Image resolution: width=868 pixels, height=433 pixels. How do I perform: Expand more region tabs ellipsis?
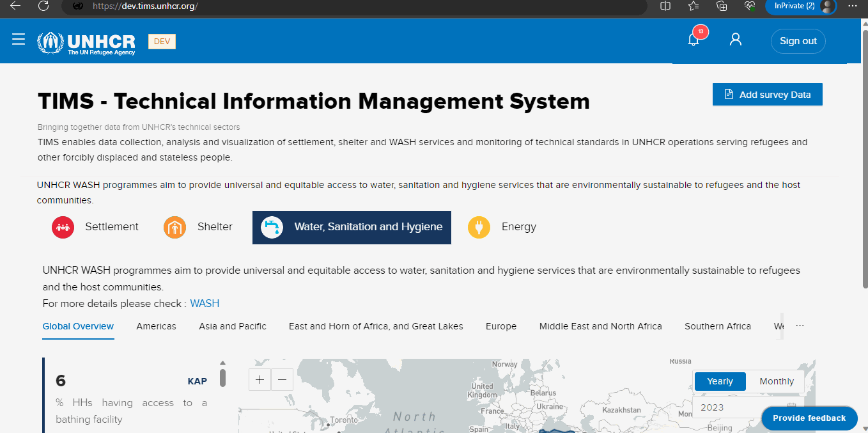[x=800, y=326]
